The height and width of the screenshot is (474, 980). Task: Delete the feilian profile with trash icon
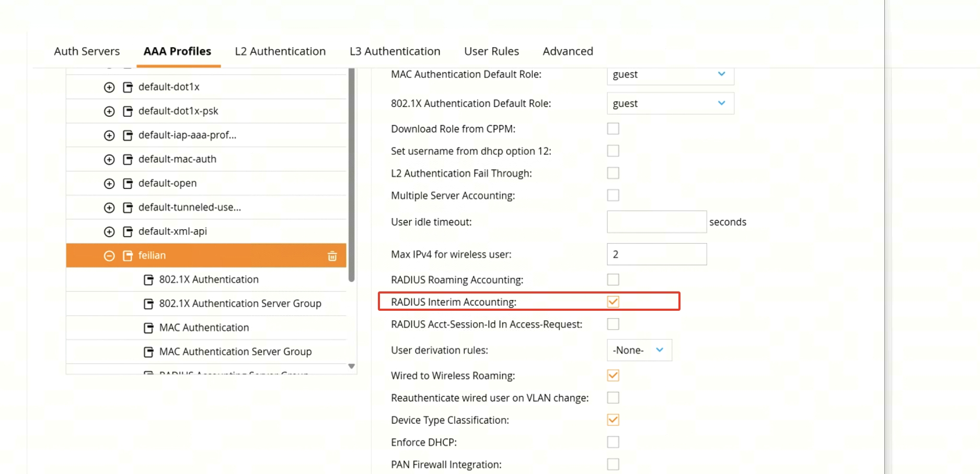pos(332,256)
